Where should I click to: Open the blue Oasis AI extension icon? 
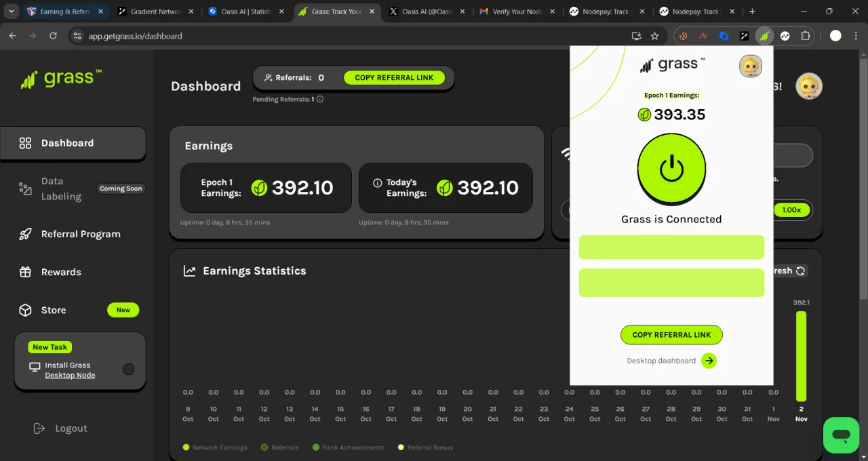pos(724,36)
